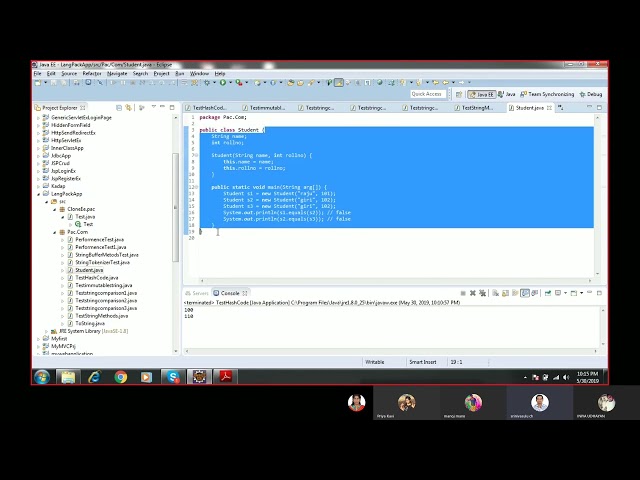The image size is (640, 480).
Task: Switch to the Java EE perspective
Action: pos(482,94)
